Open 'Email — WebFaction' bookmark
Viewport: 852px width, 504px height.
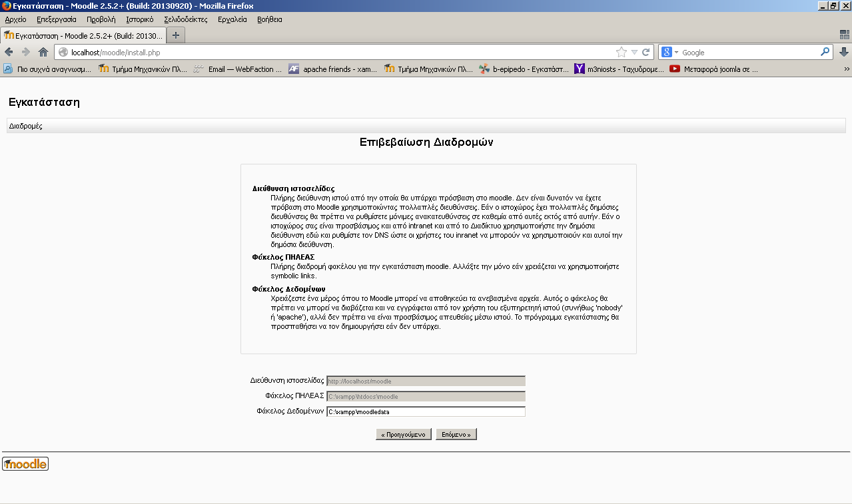pos(238,69)
